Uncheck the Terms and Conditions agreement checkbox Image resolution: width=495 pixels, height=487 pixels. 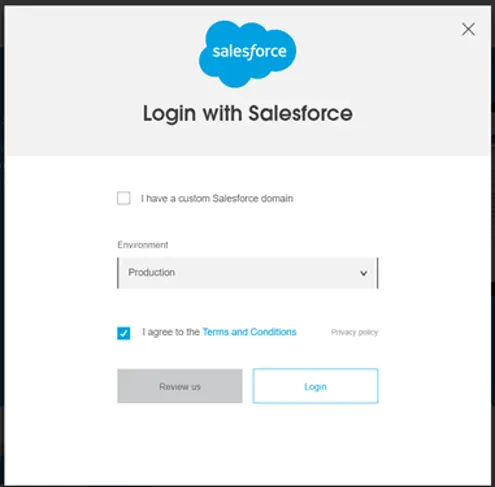point(124,333)
